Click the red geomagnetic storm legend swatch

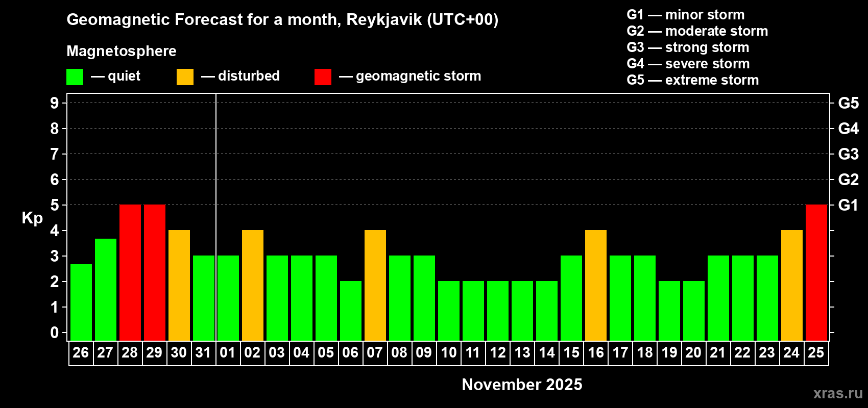point(323,77)
